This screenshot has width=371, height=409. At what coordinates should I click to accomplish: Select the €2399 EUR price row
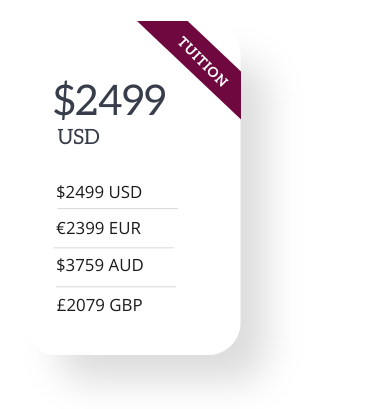98,229
